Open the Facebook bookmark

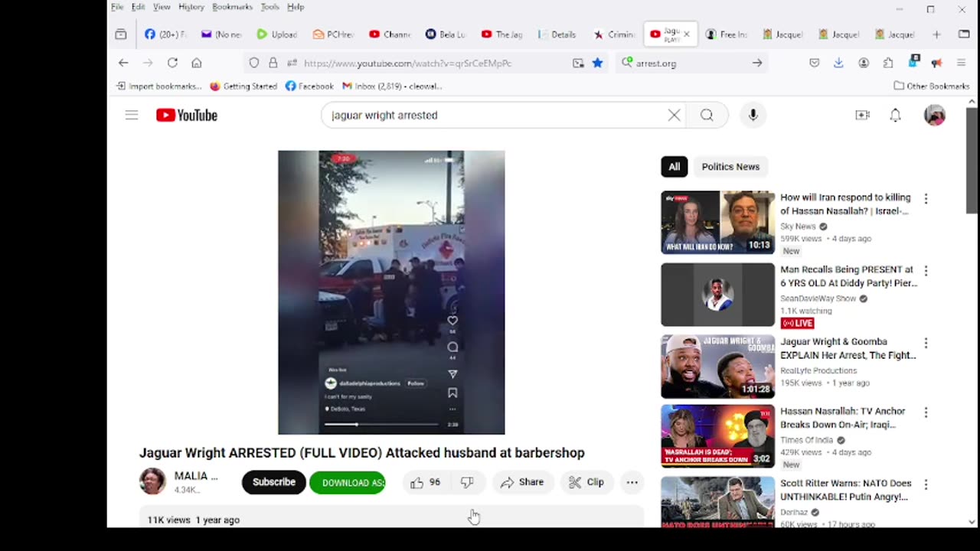(x=309, y=86)
